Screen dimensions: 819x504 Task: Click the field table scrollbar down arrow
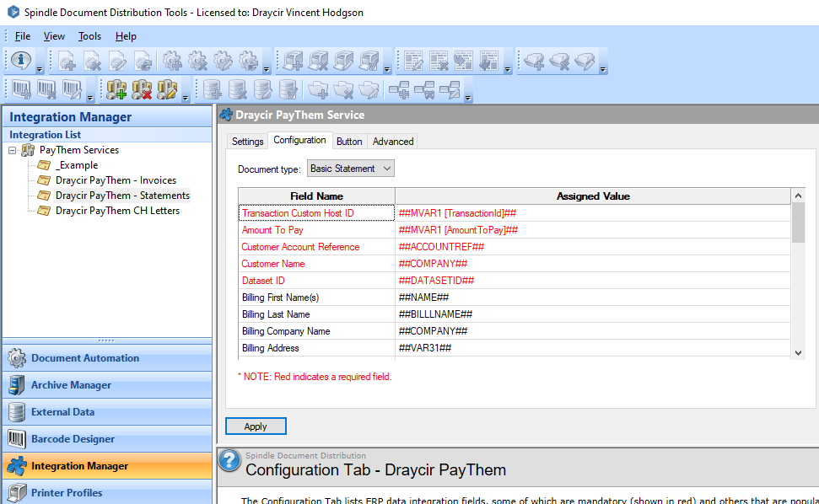tap(798, 352)
